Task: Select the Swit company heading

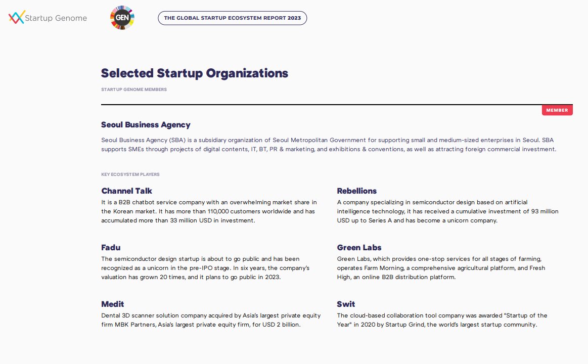Action: pyautogui.click(x=346, y=304)
